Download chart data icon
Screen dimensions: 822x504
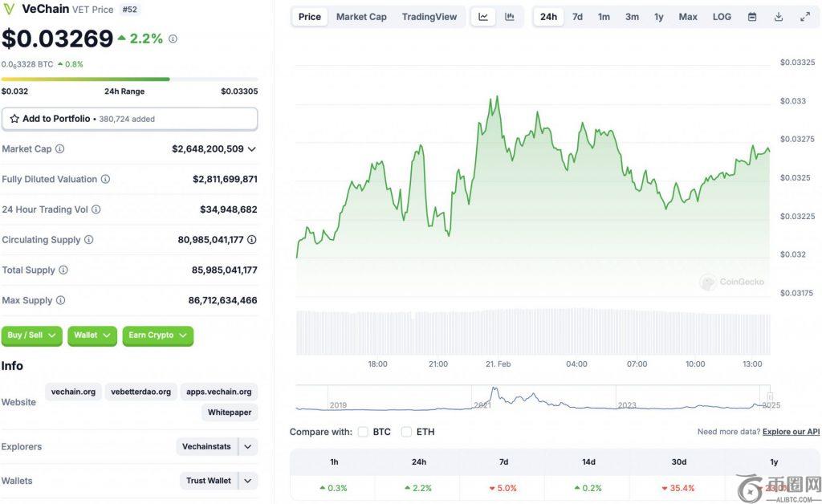779,17
